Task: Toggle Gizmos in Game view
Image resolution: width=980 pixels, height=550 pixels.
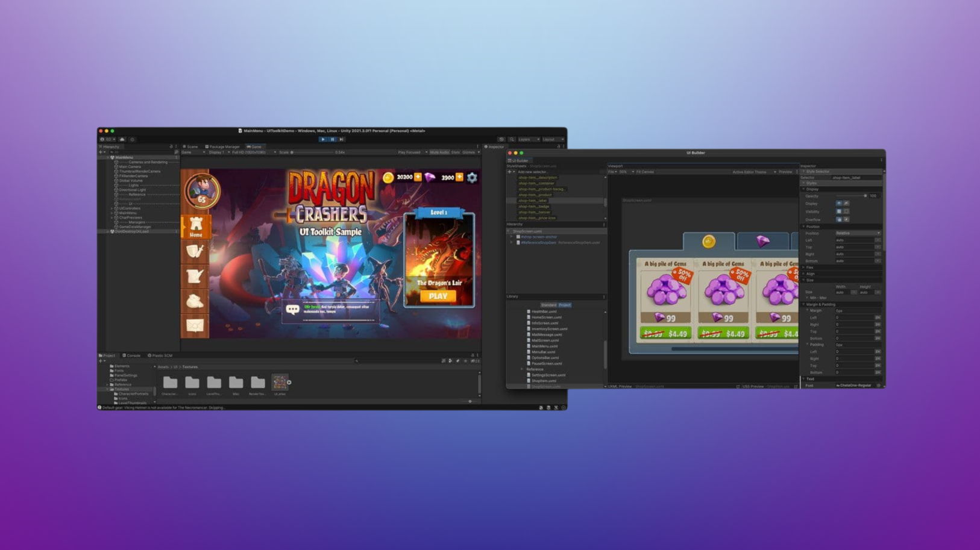Action: coord(470,152)
